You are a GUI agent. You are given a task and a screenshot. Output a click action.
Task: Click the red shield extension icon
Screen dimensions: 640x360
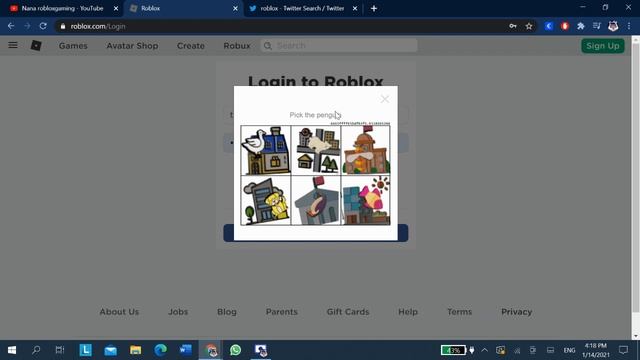pyautogui.click(x=565, y=26)
